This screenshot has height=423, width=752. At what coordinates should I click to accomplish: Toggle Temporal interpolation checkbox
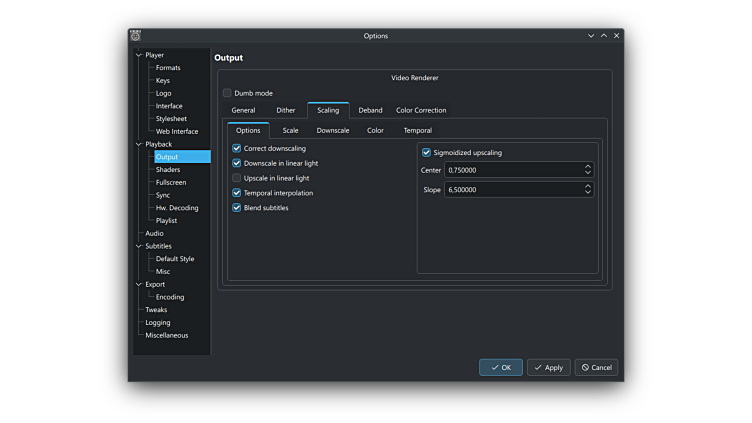pos(237,193)
